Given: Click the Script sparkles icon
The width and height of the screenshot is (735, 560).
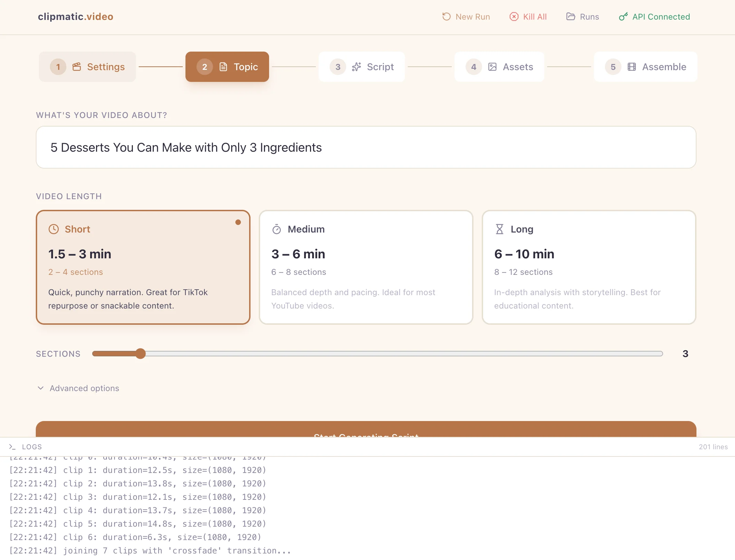Looking at the screenshot, I should point(356,67).
